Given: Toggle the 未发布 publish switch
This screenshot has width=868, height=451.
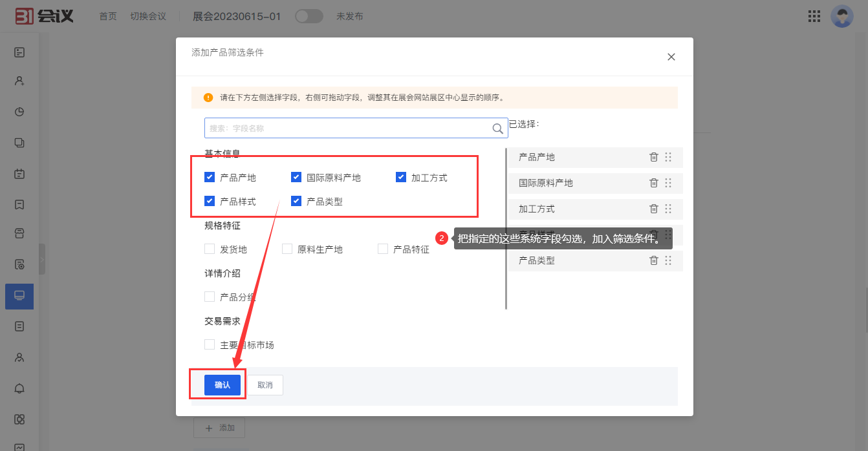Looking at the screenshot, I should (309, 16).
